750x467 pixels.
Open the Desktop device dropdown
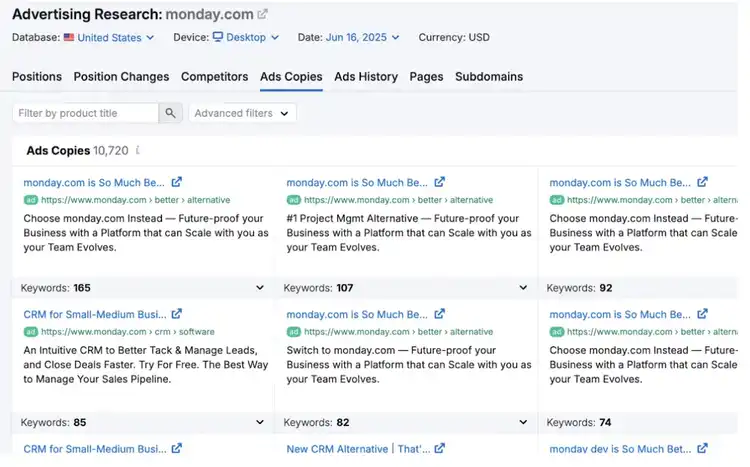252,37
